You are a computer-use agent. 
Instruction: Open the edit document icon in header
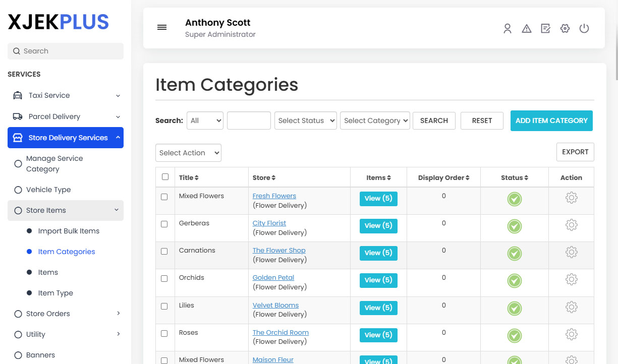pos(545,29)
